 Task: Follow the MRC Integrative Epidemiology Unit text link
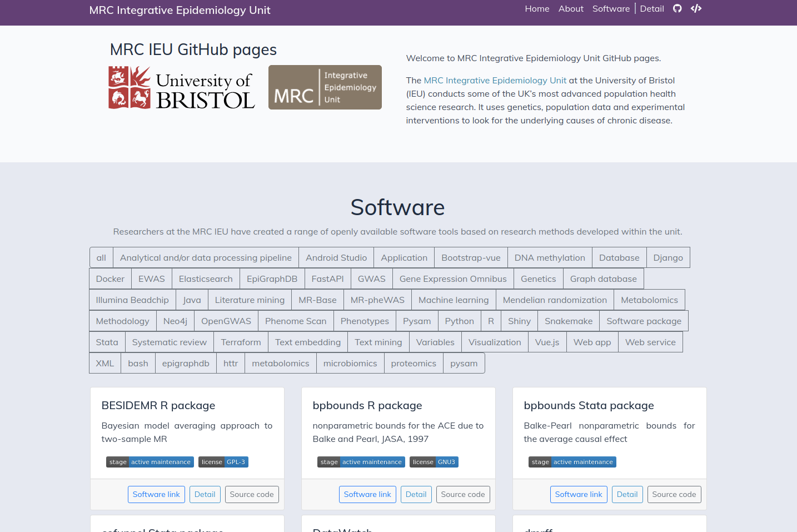pos(495,81)
